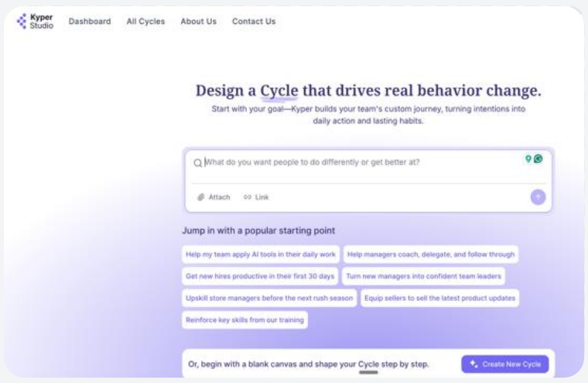588x383 pixels.
Task: Click the Kyper Studio logo
Action: [x=35, y=22]
